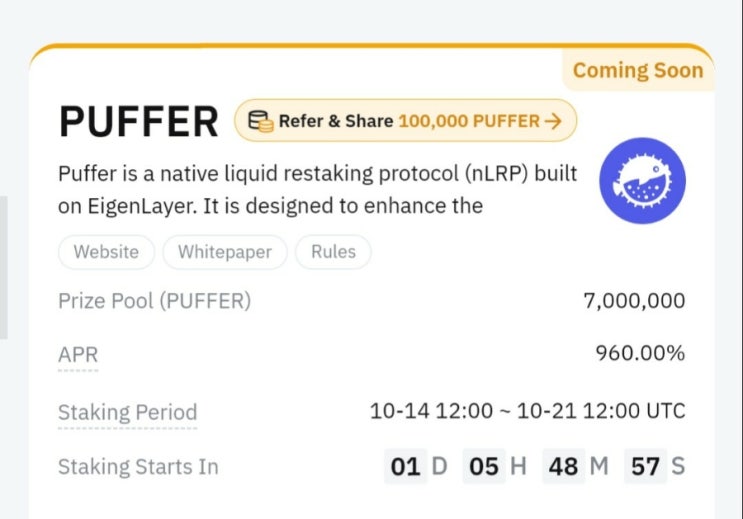Viewport: 743px width, 519px height.
Task: Click the Puffer fish logo icon
Action: click(642, 181)
